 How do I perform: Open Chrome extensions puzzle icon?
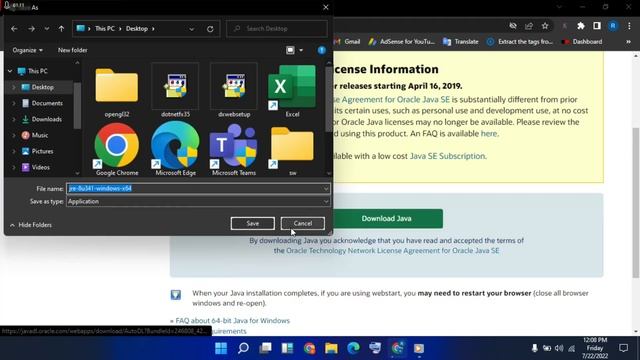(581, 26)
